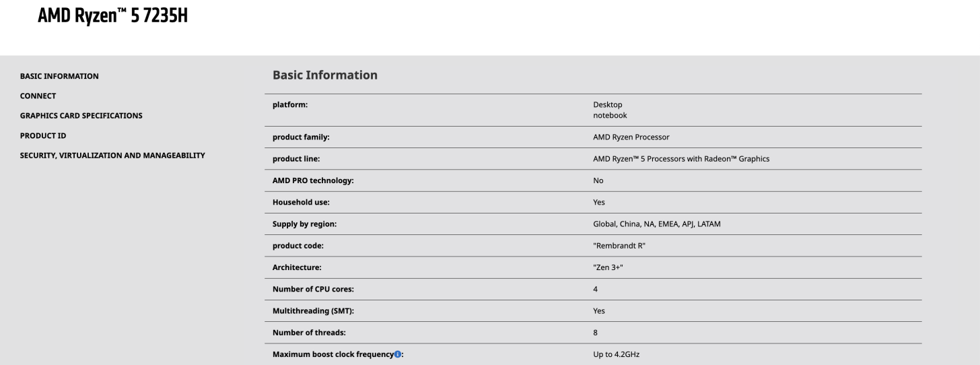Click the product line value mentioning Radeon Graphics
The height and width of the screenshot is (365, 980).
point(680,159)
